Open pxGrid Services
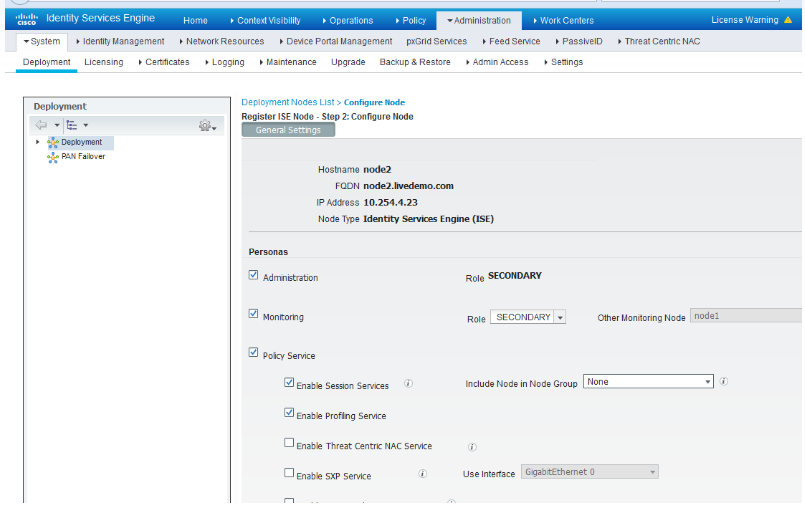Screen dimensions: 805x507 point(437,42)
